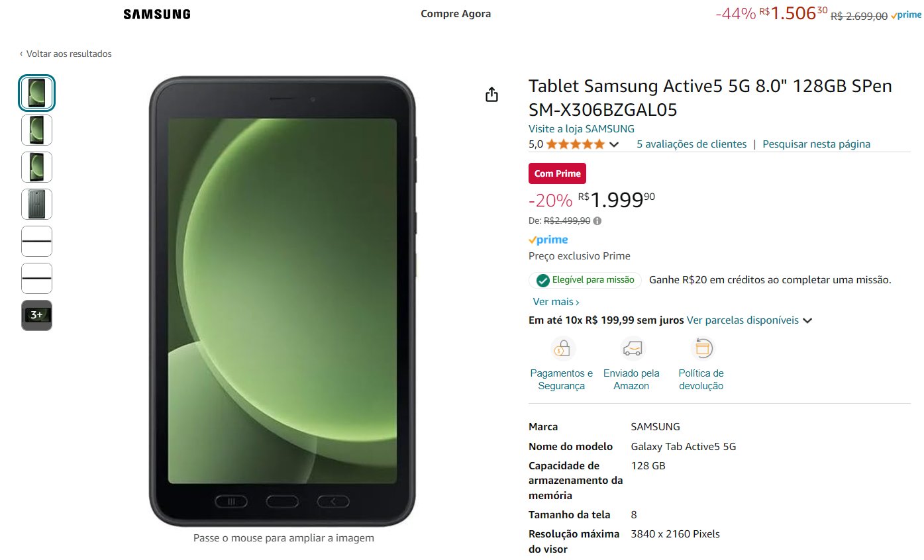
Task: Open 5 avaliações de clientes link
Action: tap(692, 144)
